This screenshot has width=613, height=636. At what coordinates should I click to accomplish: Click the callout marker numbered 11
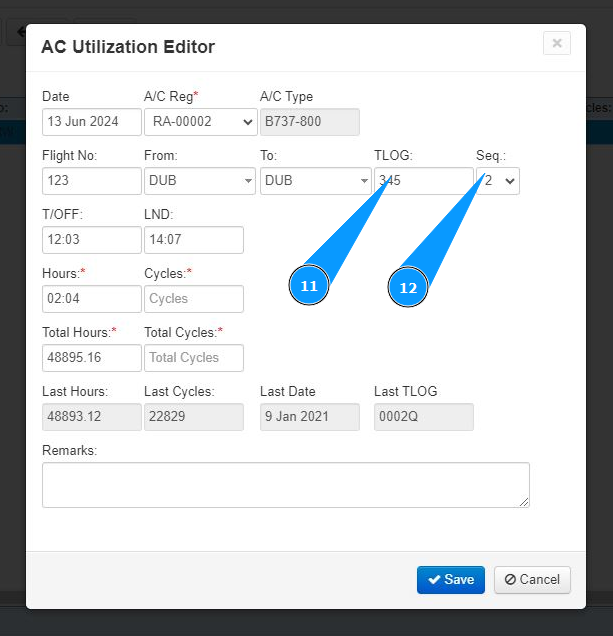[309, 286]
